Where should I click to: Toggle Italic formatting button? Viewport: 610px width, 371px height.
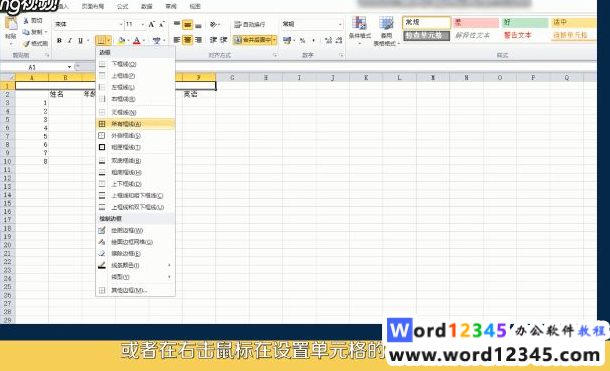coord(70,40)
